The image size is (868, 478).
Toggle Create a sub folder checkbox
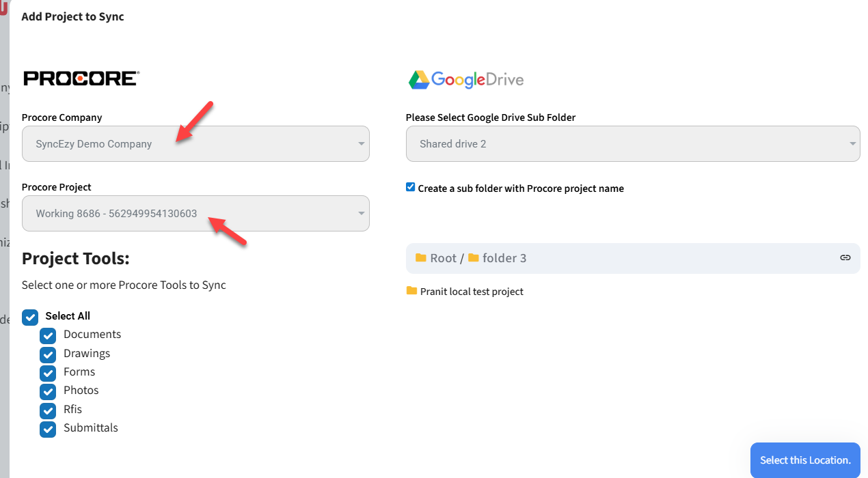(x=411, y=187)
